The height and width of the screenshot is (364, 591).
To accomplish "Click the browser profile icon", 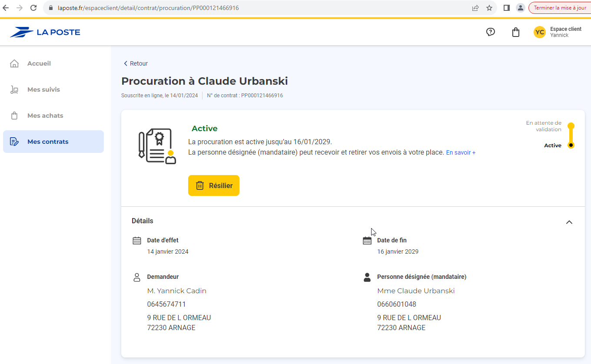I will (x=520, y=8).
